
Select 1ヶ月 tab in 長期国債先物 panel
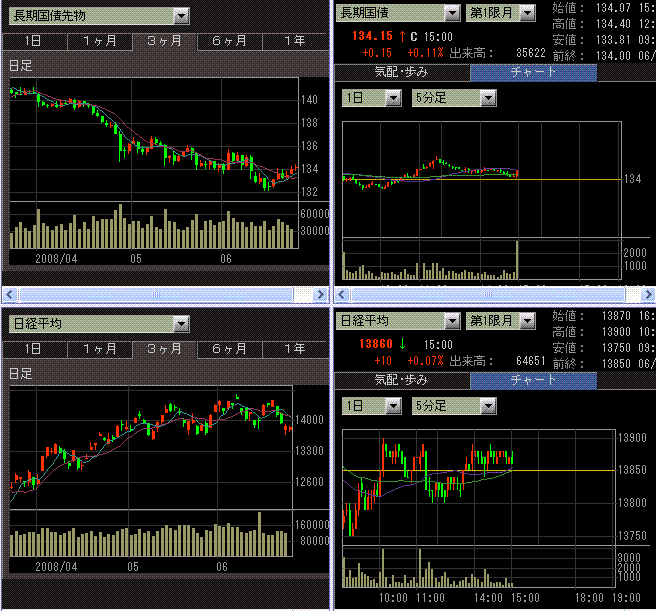point(100,41)
